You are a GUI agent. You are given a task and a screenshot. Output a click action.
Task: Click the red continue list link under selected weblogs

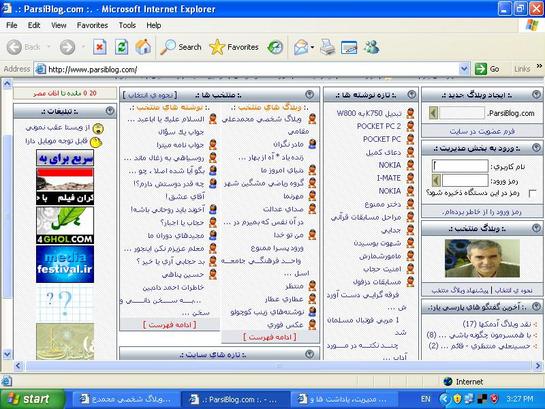tap(270, 337)
